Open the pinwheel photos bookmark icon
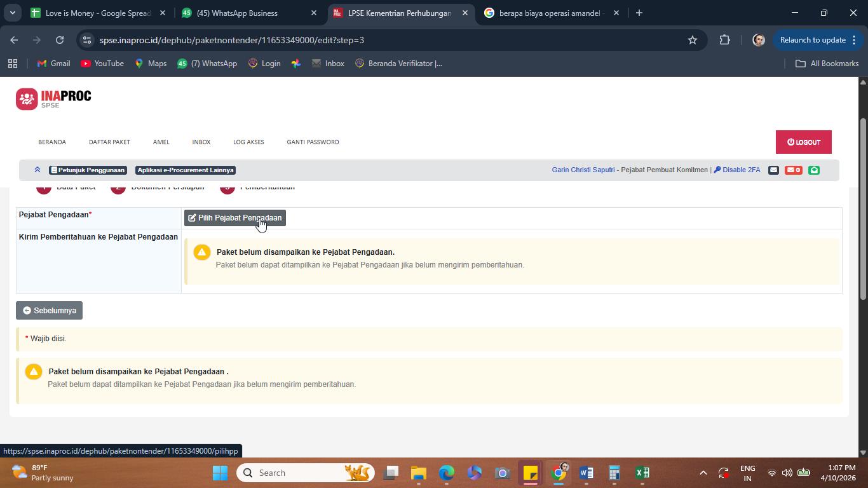This screenshot has width=868, height=488. click(296, 64)
